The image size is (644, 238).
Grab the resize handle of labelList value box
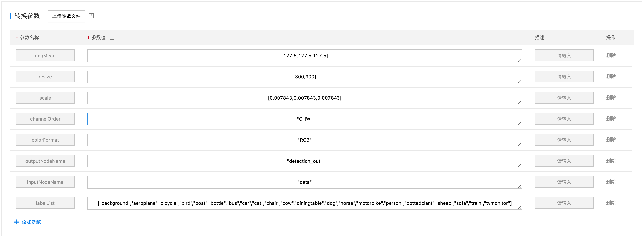(520, 207)
